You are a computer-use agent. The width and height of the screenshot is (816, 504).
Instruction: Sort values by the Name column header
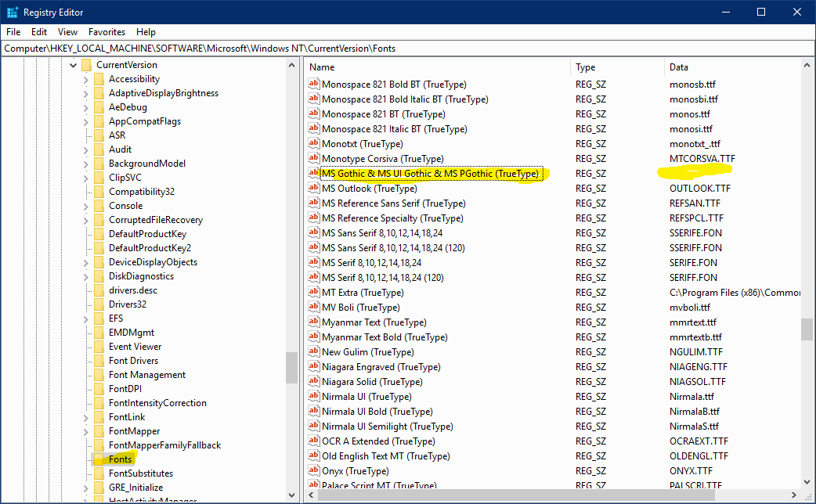coord(437,67)
